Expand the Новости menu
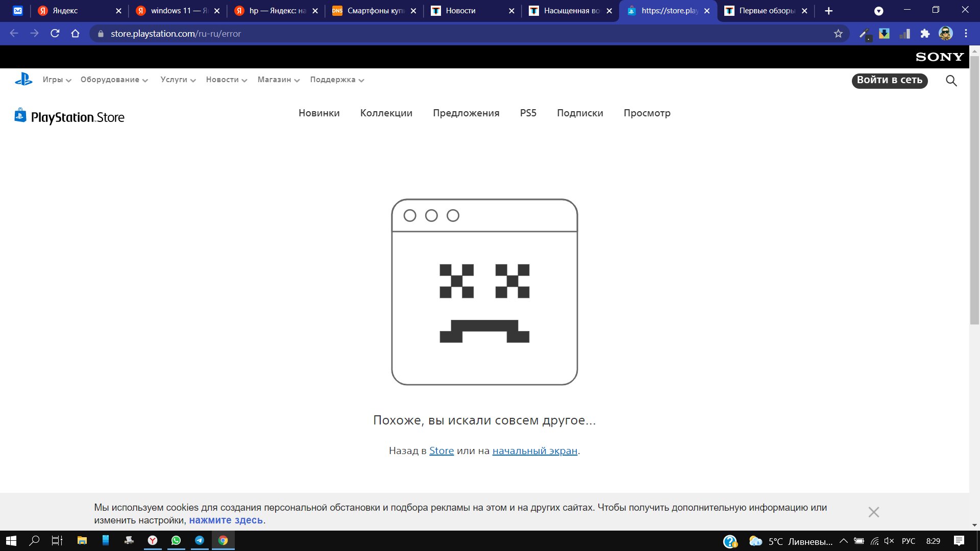The height and width of the screenshot is (551, 980). 226,80
